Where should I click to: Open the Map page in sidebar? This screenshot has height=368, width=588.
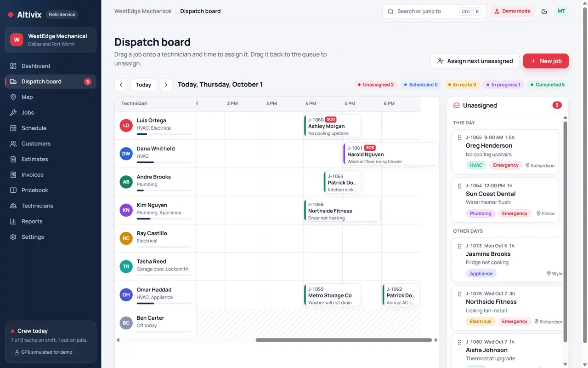tap(51, 97)
